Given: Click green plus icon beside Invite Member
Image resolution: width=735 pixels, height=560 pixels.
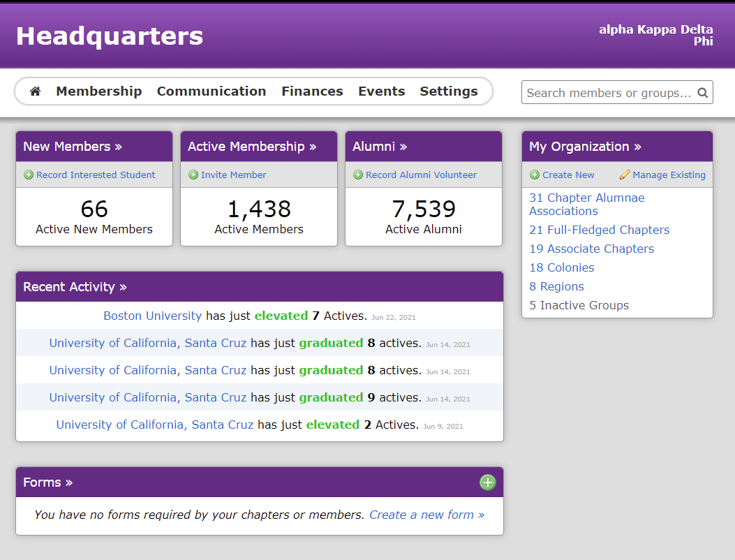Looking at the screenshot, I should 193,175.
